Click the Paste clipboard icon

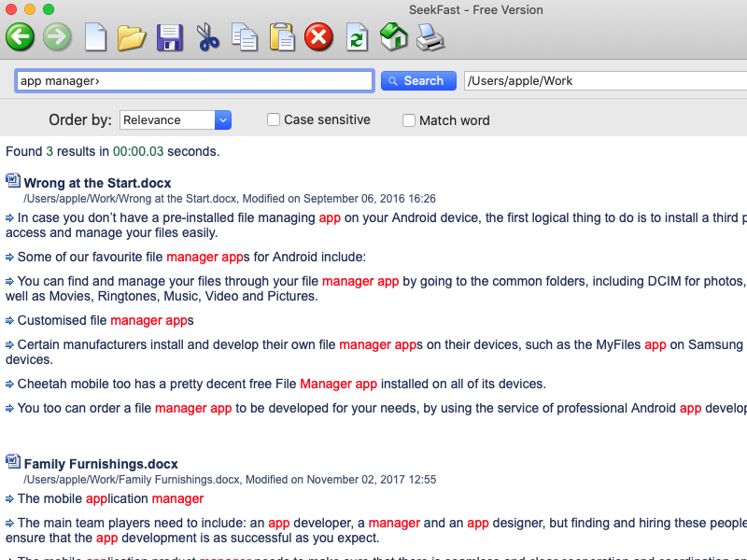click(x=282, y=37)
